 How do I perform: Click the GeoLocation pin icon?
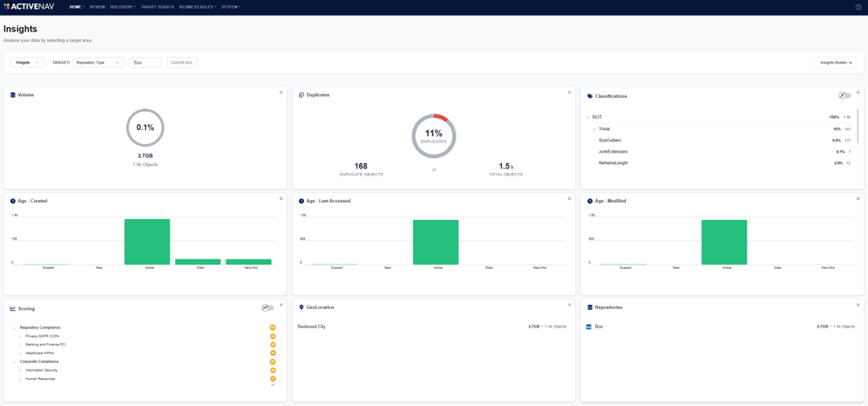tap(302, 307)
